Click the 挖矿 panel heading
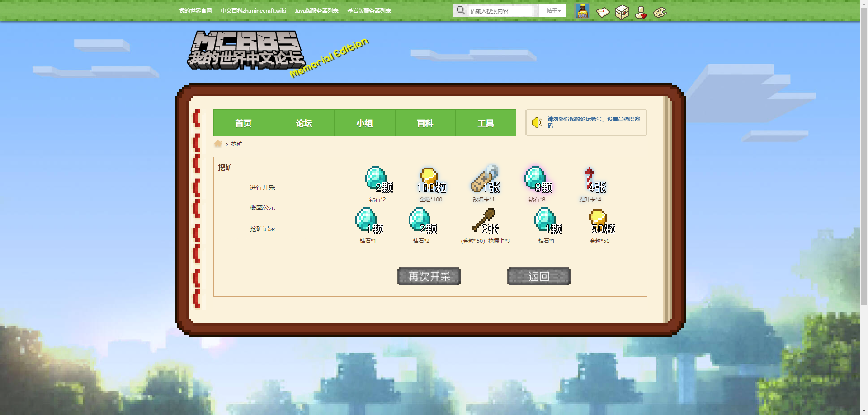The width and height of the screenshot is (868, 415). [x=225, y=168]
